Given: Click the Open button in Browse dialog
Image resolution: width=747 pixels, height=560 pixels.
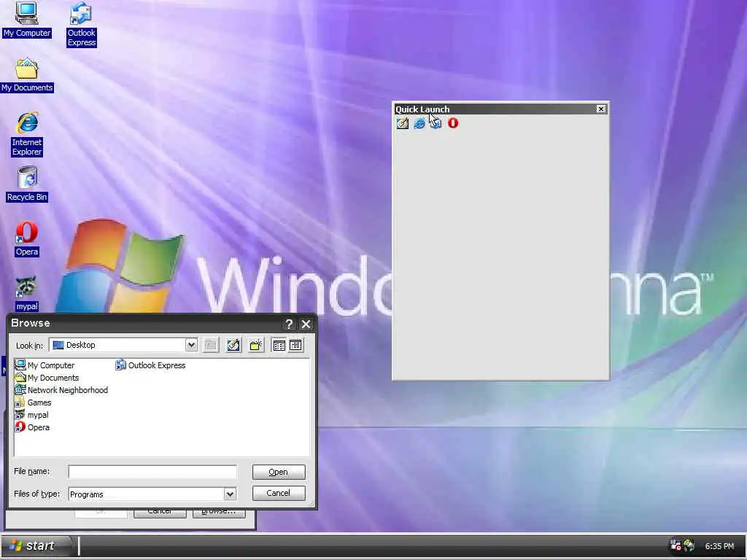Looking at the screenshot, I should pos(279,472).
